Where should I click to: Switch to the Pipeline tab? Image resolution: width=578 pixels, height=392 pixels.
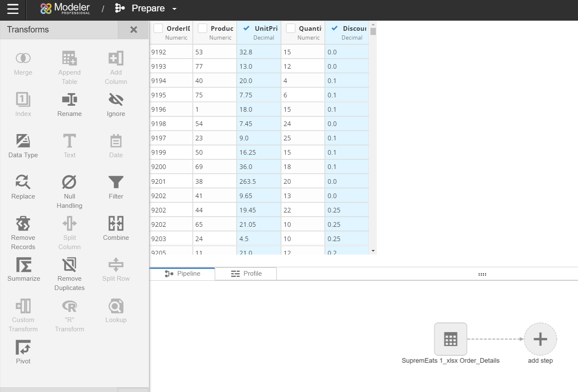tap(182, 274)
